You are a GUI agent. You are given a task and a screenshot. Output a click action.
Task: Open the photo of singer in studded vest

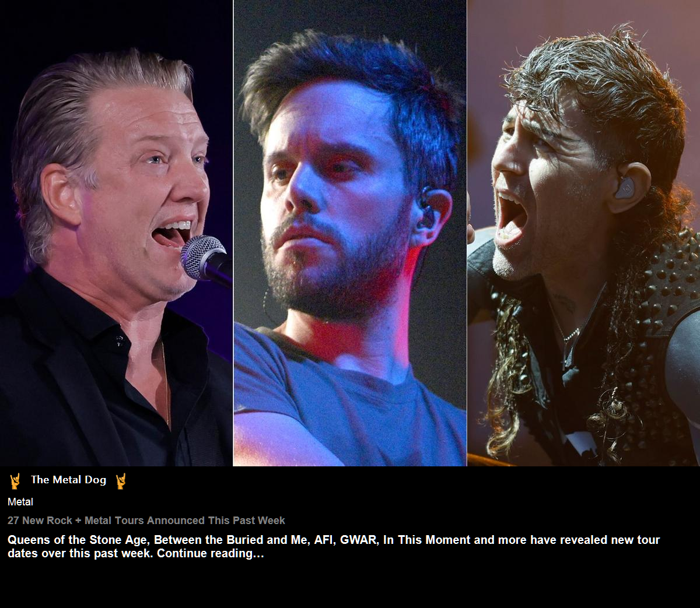point(583,233)
